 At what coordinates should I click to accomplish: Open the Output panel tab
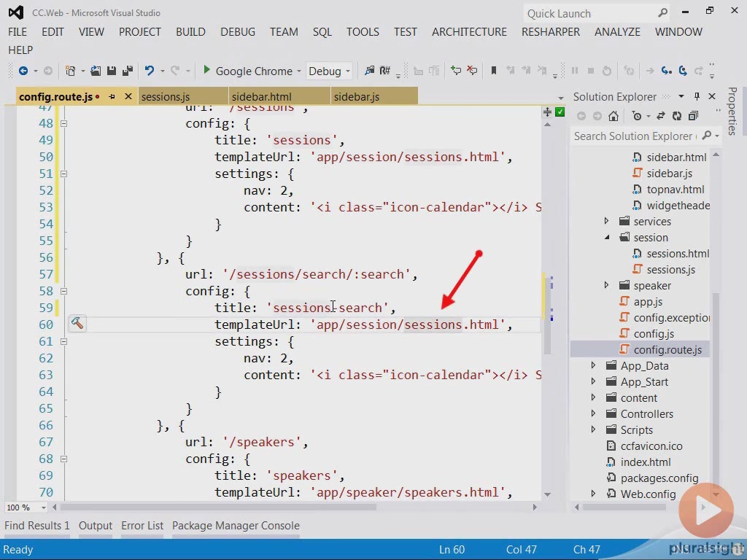click(96, 526)
